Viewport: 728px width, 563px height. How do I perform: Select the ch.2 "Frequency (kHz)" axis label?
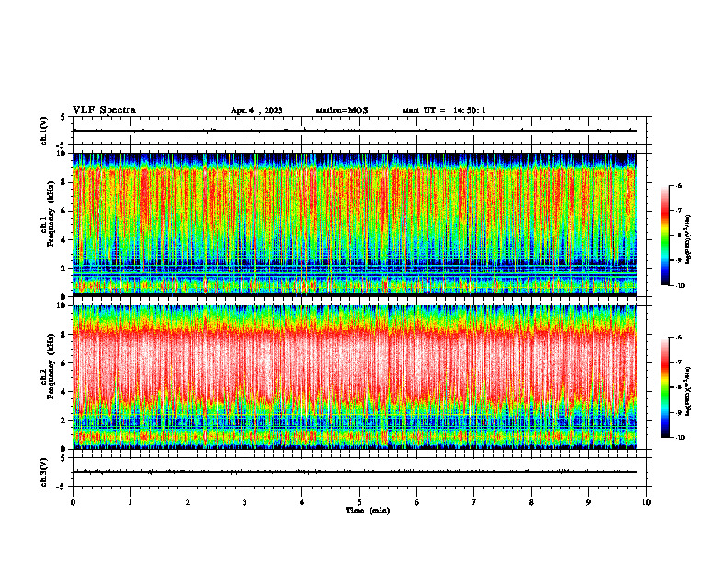tap(51, 366)
